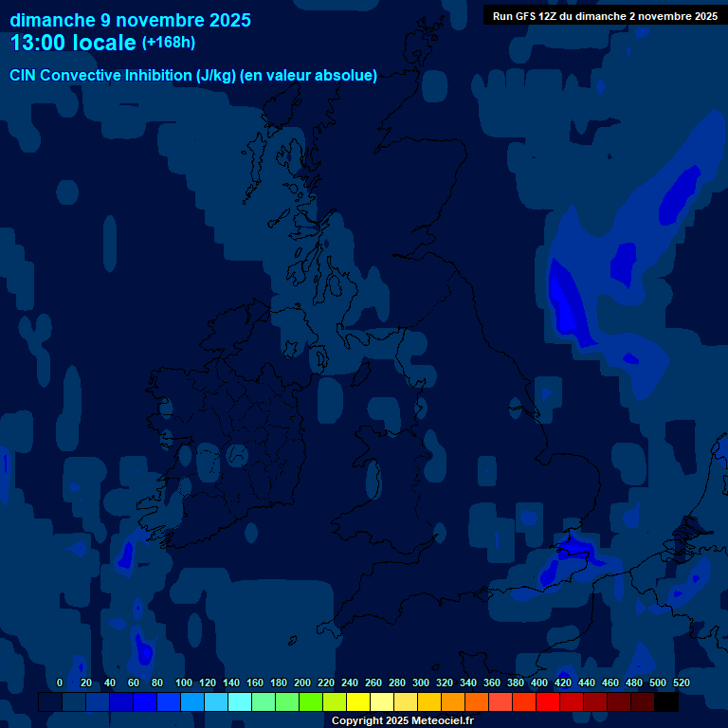
Task: Pick the coral swatch between 360 and 380
Action: click(x=500, y=702)
